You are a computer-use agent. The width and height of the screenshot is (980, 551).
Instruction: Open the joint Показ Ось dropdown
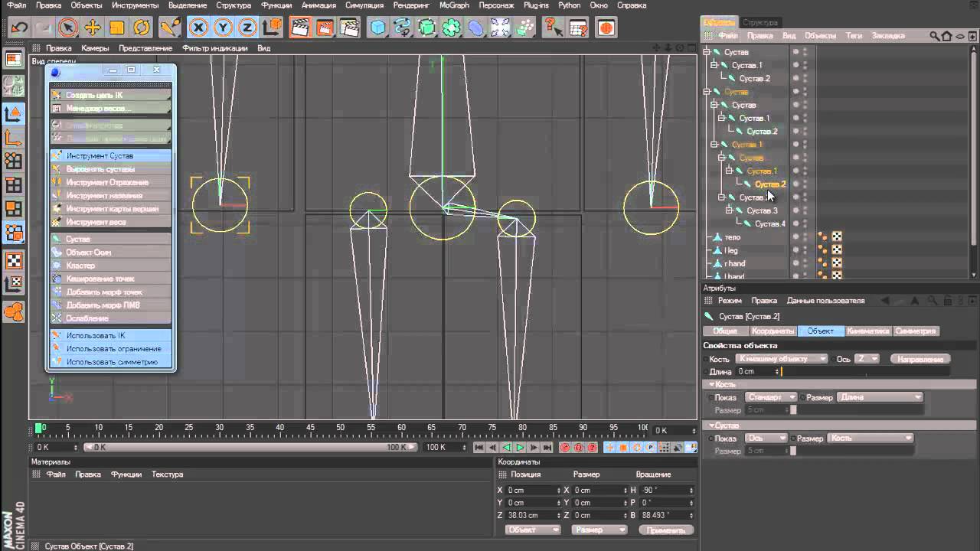(x=766, y=439)
